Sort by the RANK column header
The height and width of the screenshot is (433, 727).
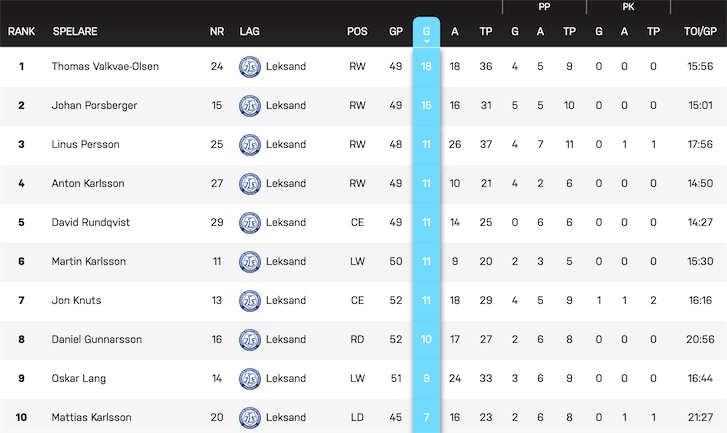(x=21, y=32)
